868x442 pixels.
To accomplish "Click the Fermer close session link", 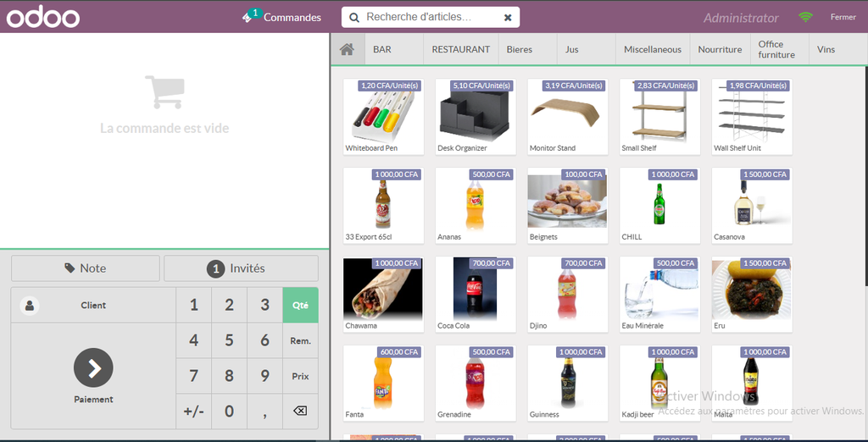I will coord(843,17).
